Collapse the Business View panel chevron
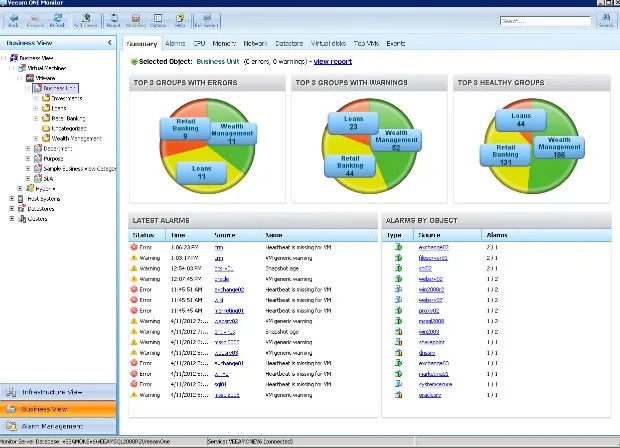Viewport: 620px width, 448px height. pyautogui.click(x=110, y=43)
